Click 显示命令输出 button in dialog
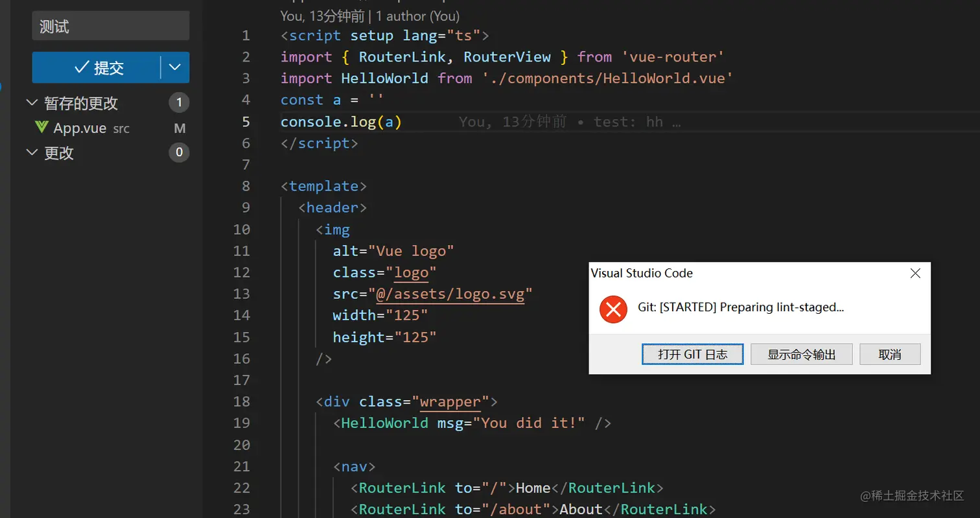Viewport: 980px width, 518px height. click(801, 354)
